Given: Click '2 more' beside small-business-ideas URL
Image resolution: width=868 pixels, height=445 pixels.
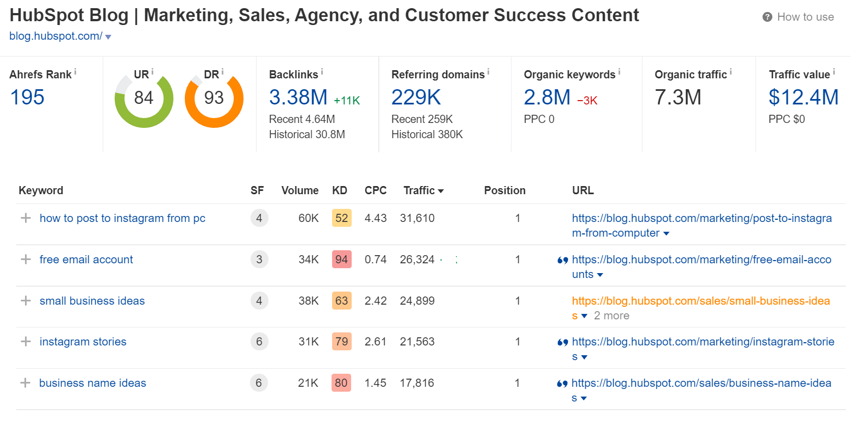Looking at the screenshot, I should point(611,316).
